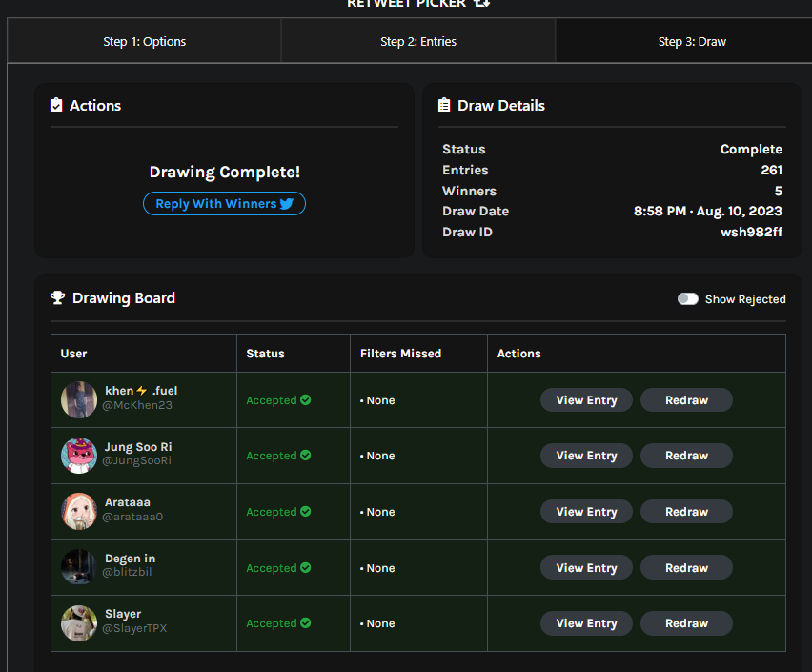
Task: Open Step 2: Entries tab
Action: pyautogui.click(x=418, y=41)
